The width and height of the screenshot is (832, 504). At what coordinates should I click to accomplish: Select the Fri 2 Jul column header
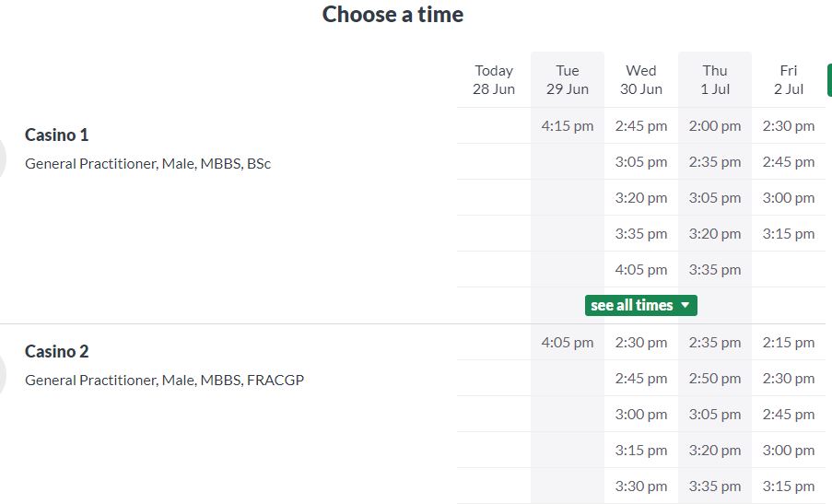789,80
